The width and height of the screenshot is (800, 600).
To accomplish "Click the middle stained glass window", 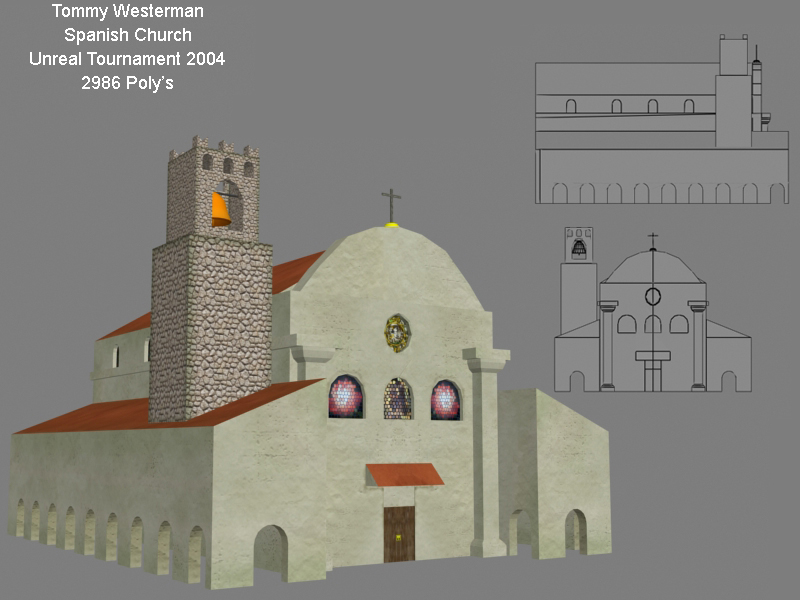I will click(398, 399).
